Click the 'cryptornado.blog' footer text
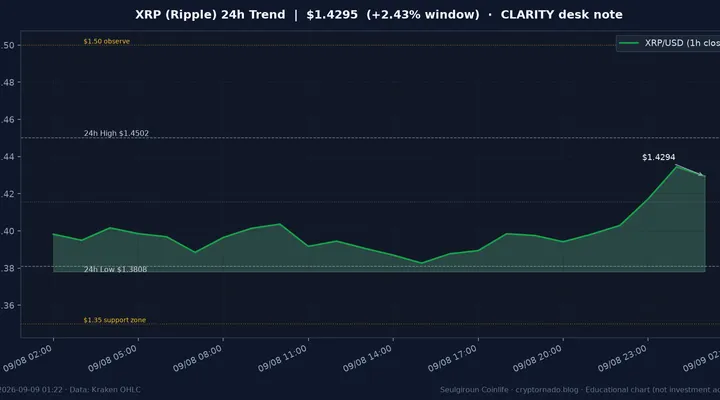The height and width of the screenshot is (400, 720). pos(547,390)
